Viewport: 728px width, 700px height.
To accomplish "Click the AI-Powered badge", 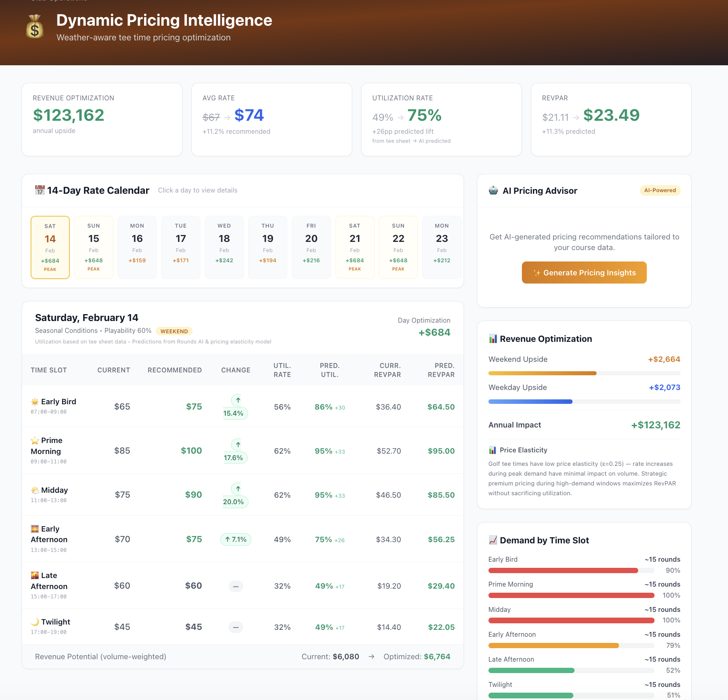I will point(660,190).
